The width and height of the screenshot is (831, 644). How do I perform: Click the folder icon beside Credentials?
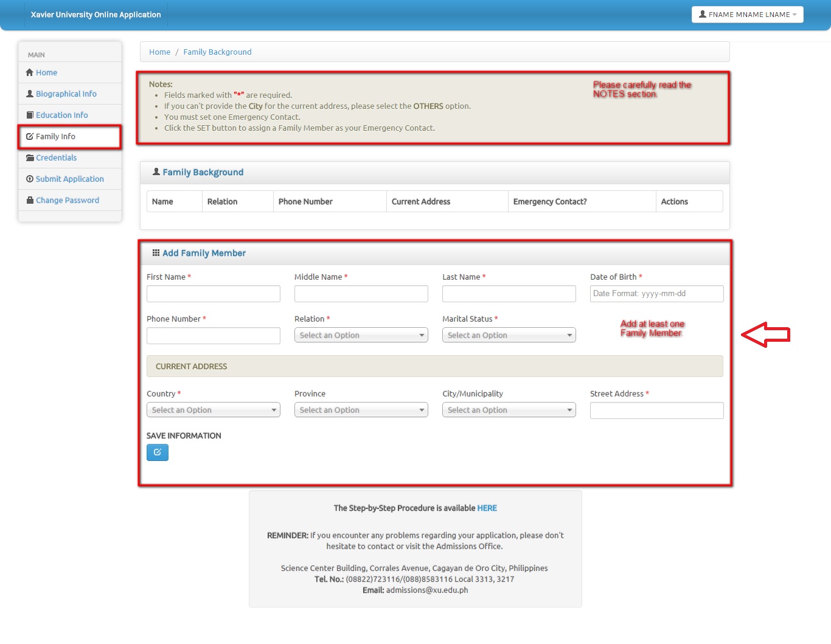pos(29,158)
